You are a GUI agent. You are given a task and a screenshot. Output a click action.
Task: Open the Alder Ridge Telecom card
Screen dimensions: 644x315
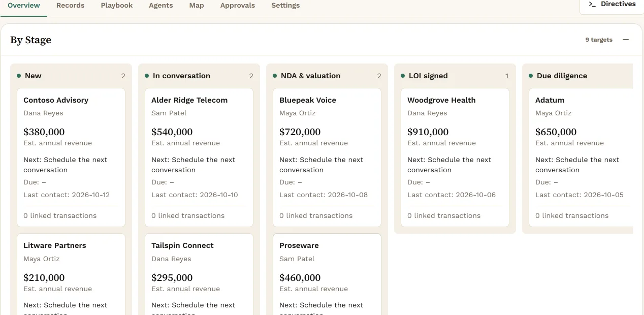(x=199, y=157)
